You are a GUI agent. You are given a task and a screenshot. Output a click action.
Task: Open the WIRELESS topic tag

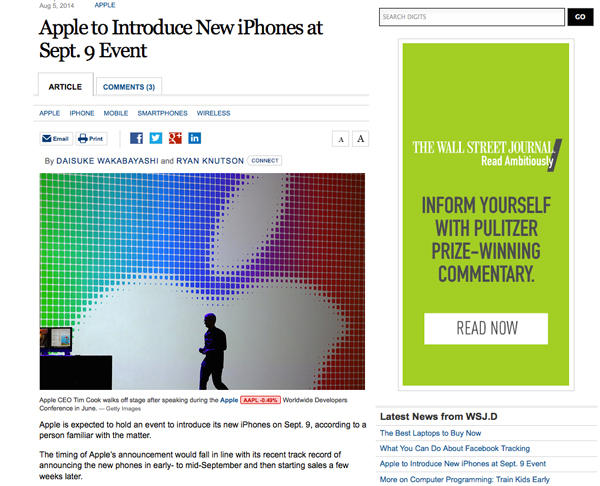point(214,113)
